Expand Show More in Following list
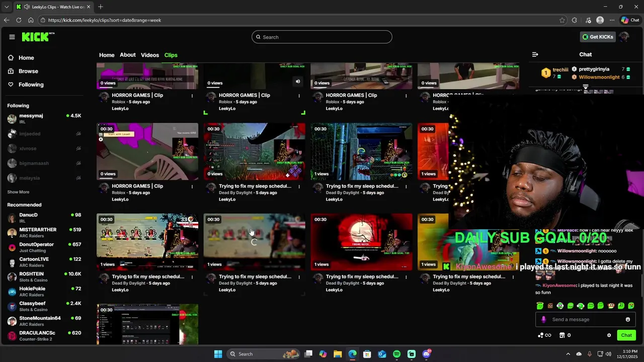 [x=18, y=192]
